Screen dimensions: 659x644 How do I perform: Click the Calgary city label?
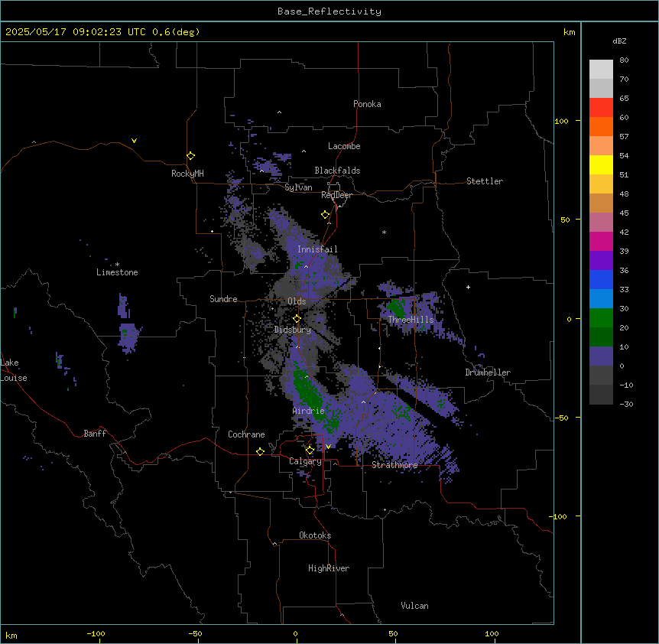tap(305, 461)
